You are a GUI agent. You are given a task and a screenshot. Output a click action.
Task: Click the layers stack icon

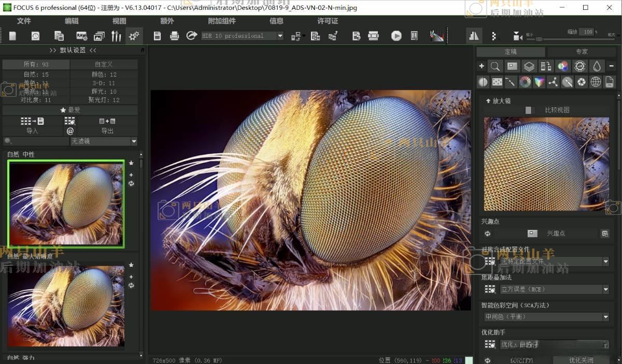(529, 66)
